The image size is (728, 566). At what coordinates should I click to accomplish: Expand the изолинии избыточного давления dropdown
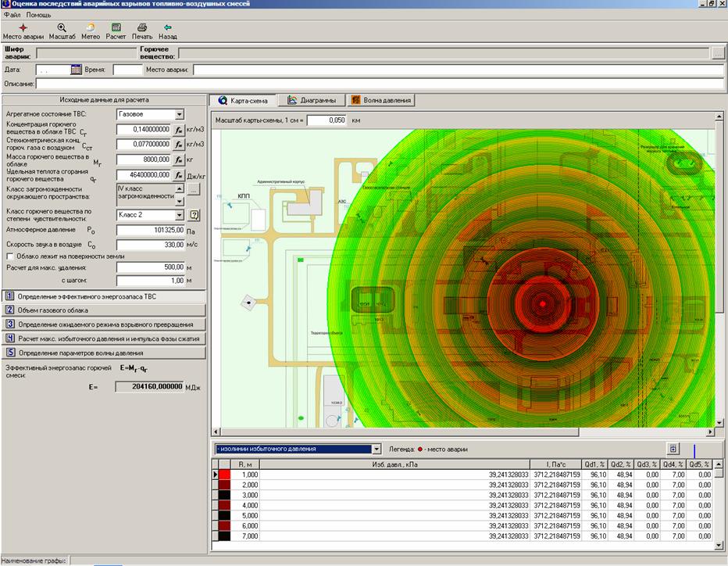[376, 449]
